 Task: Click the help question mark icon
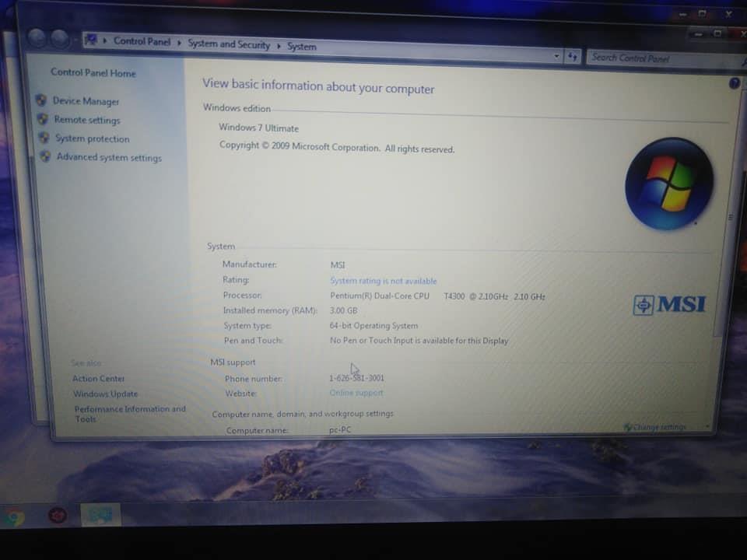tap(734, 83)
